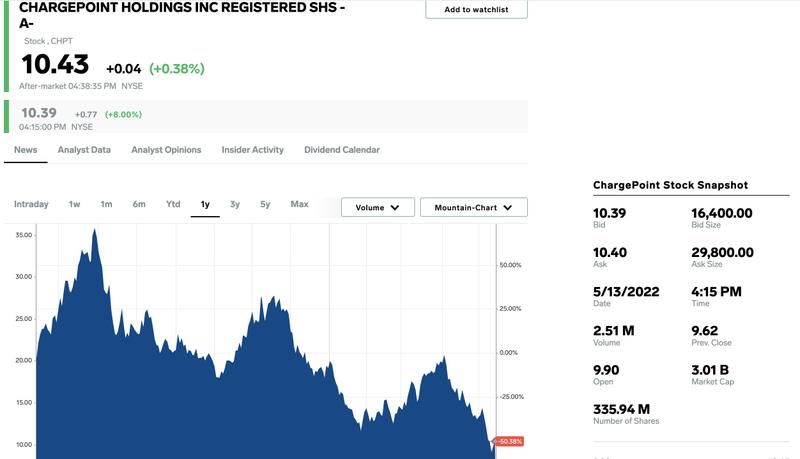The height and width of the screenshot is (459, 800).
Task: Expand the Mountain-Chart type dropdown
Action: click(473, 208)
